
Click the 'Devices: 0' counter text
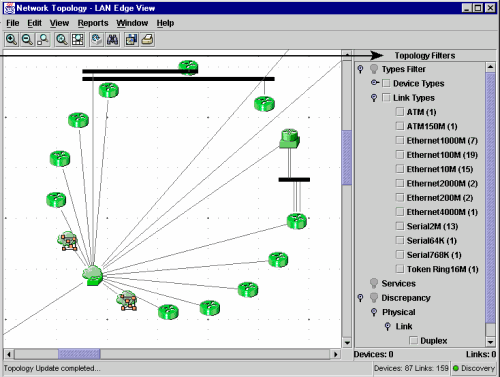373,354
